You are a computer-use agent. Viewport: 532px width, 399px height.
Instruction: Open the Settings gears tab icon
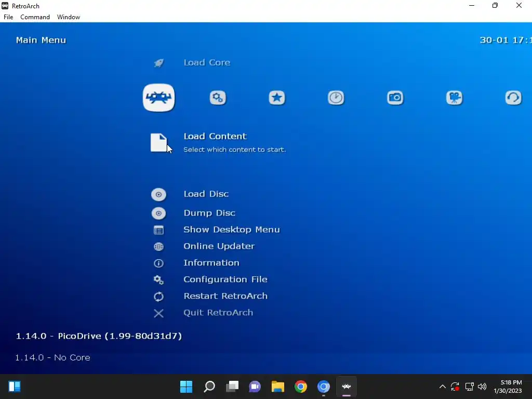tap(218, 98)
